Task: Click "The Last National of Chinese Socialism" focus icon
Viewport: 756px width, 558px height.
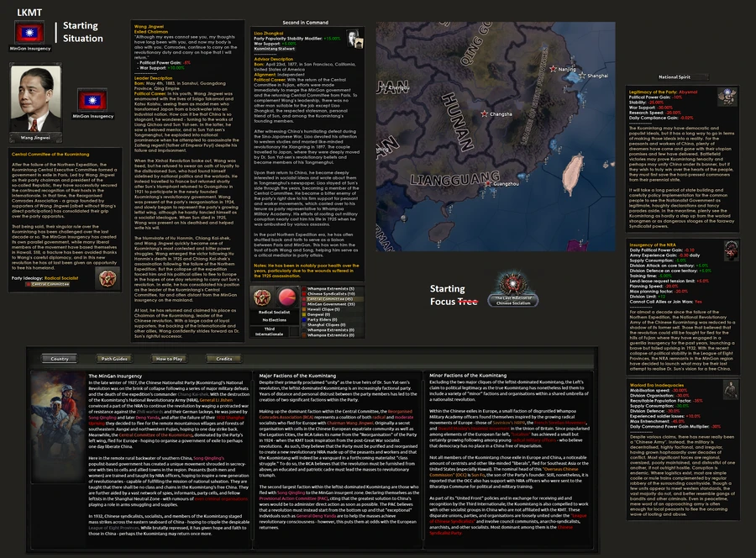Action: pyautogui.click(x=515, y=284)
